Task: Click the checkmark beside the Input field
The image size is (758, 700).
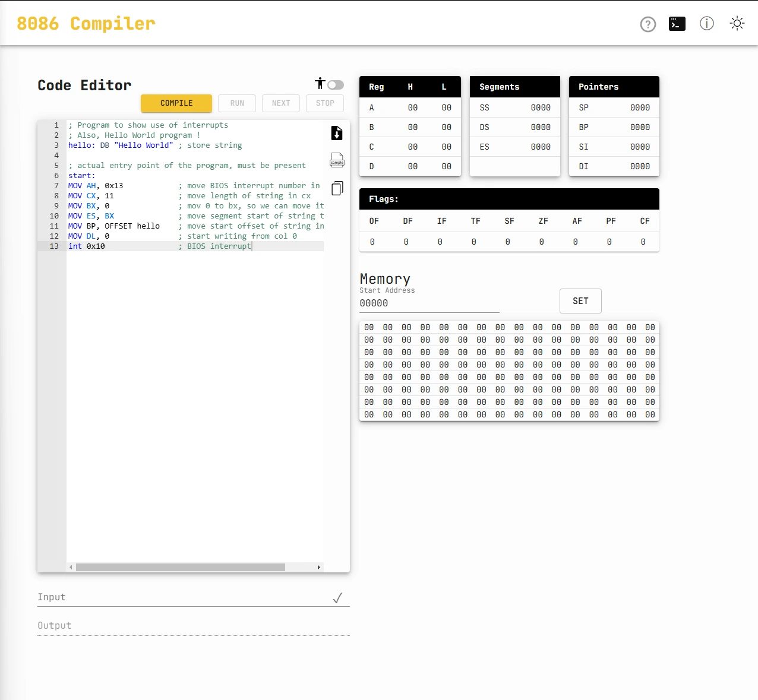Action: tap(338, 598)
